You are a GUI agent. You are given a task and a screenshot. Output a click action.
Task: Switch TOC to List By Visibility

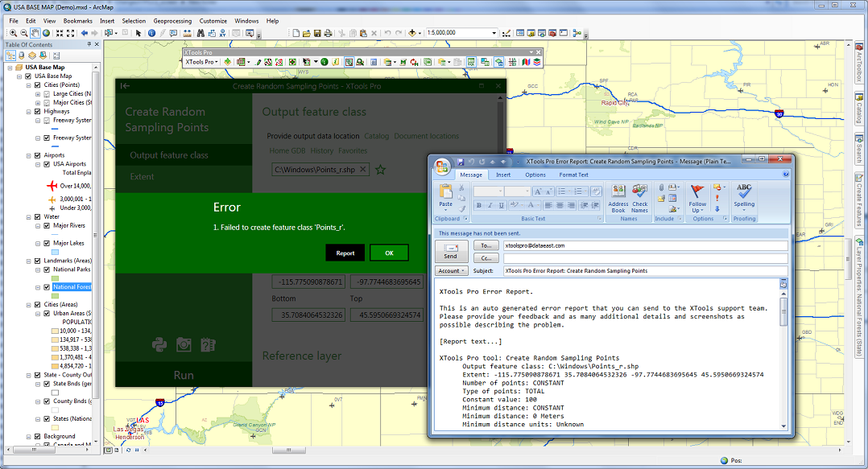[x=32, y=56]
